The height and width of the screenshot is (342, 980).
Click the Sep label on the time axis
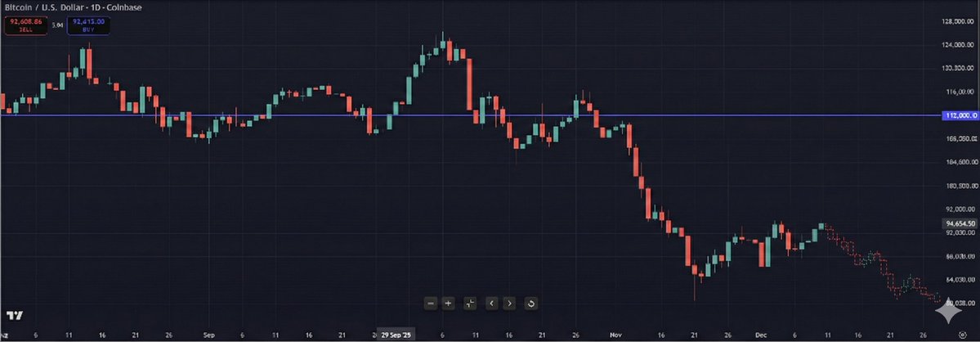click(x=208, y=335)
